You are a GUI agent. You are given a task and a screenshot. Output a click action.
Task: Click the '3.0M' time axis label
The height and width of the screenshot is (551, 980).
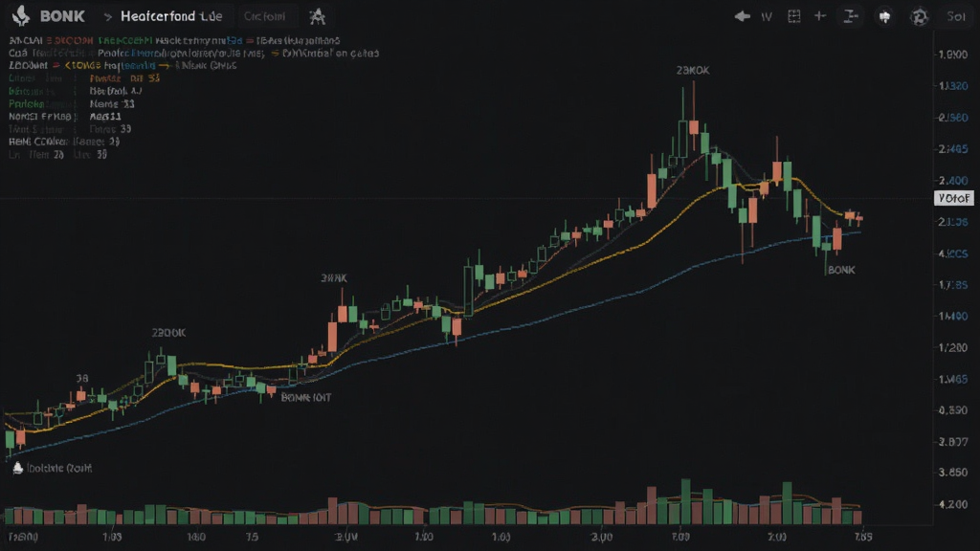click(346, 537)
